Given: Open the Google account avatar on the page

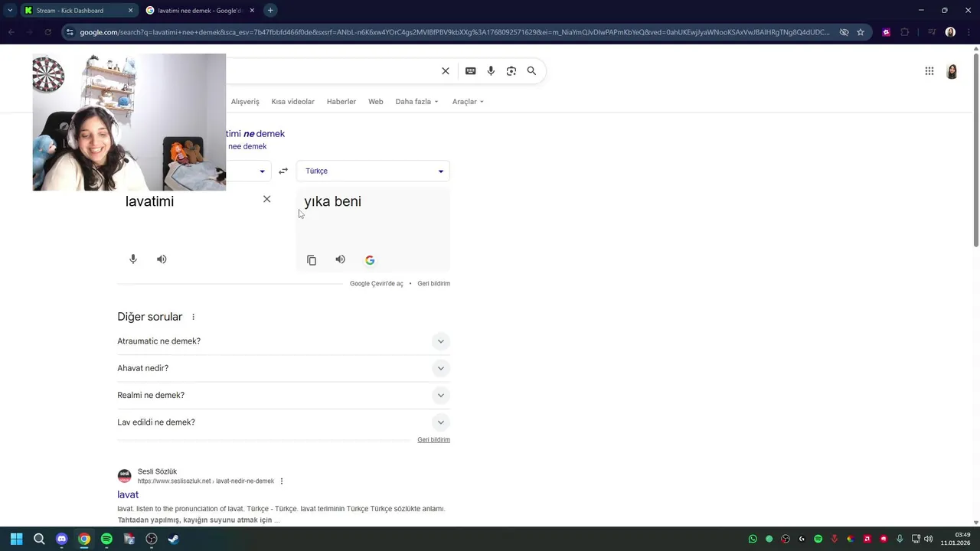Looking at the screenshot, I should pyautogui.click(x=952, y=71).
